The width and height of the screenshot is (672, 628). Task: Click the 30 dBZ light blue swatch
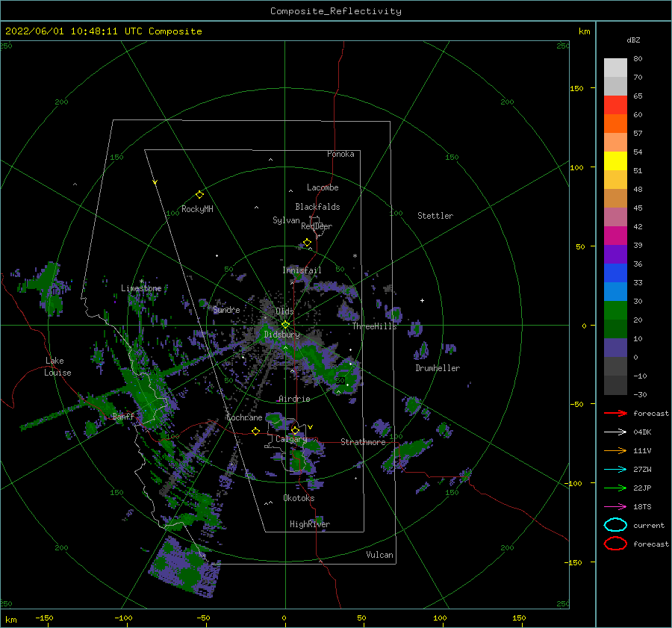[615, 291]
